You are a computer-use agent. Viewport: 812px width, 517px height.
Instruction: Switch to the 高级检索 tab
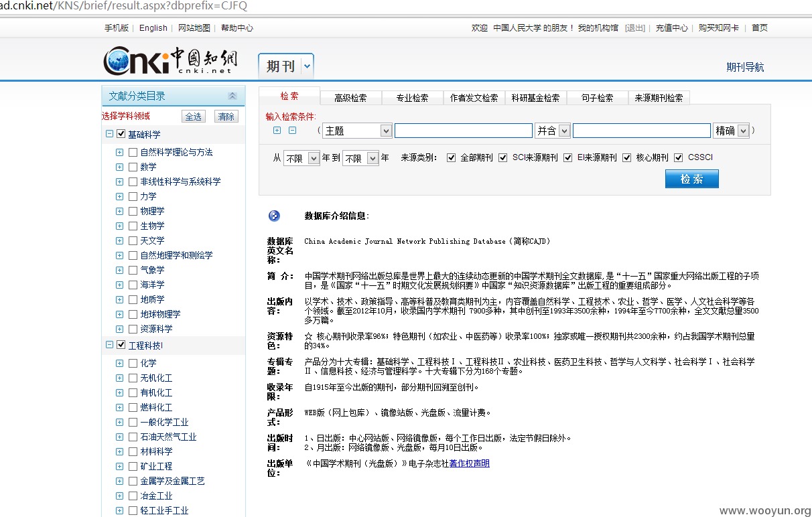(351, 98)
